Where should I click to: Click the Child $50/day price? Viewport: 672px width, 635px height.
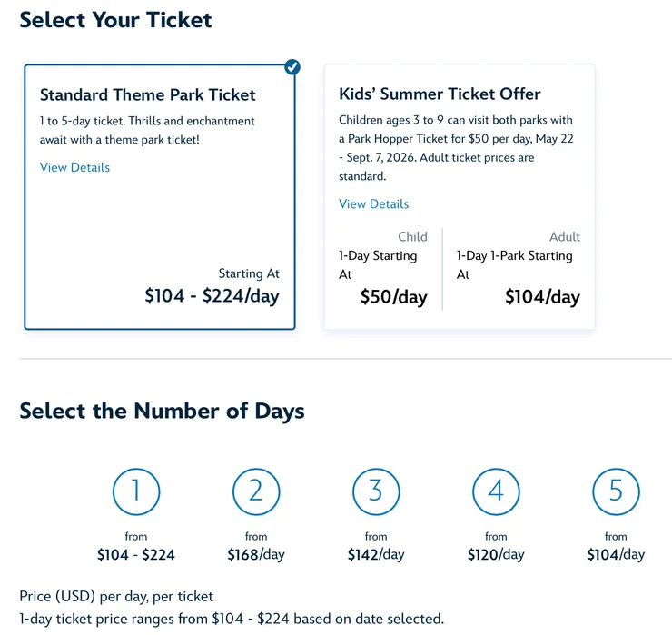(393, 297)
